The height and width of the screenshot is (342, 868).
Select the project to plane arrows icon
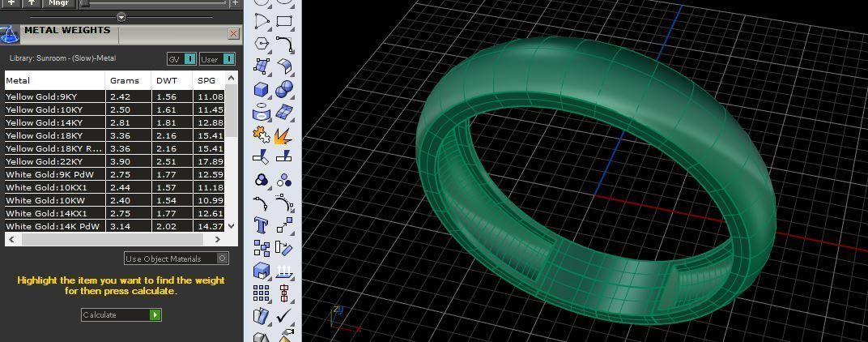click(284, 271)
